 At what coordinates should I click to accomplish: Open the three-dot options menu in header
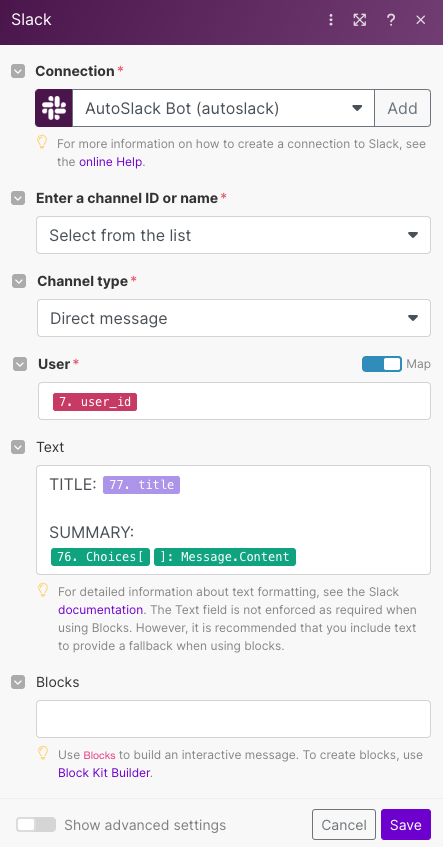331,20
